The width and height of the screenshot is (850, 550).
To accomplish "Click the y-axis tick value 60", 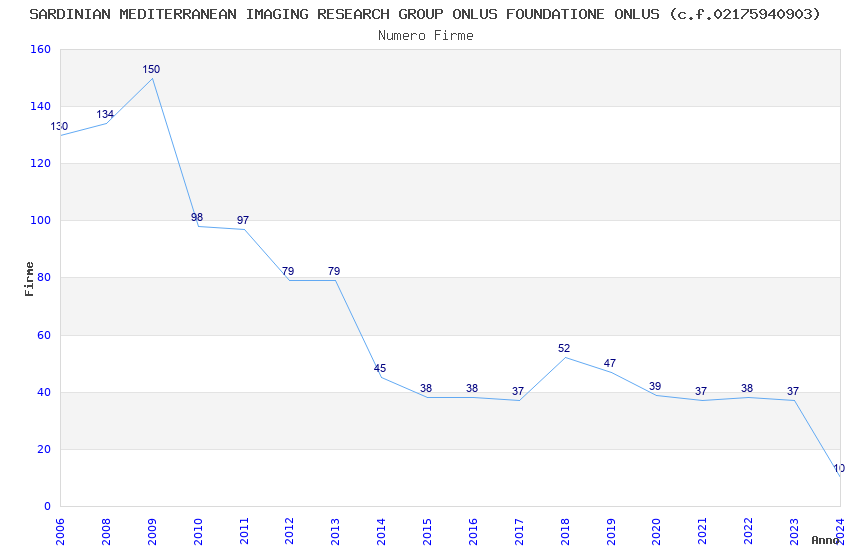I will [44, 335].
